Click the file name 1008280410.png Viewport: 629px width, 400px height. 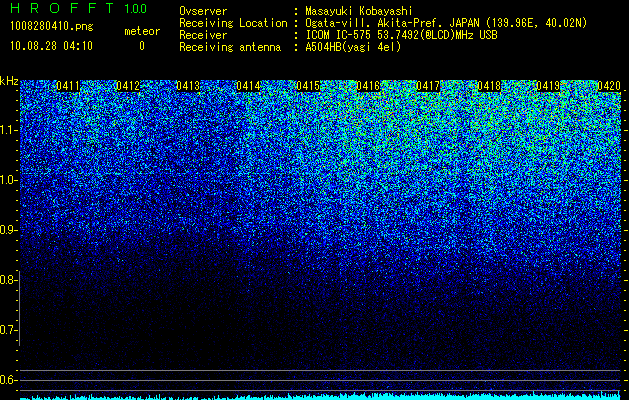[52, 27]
